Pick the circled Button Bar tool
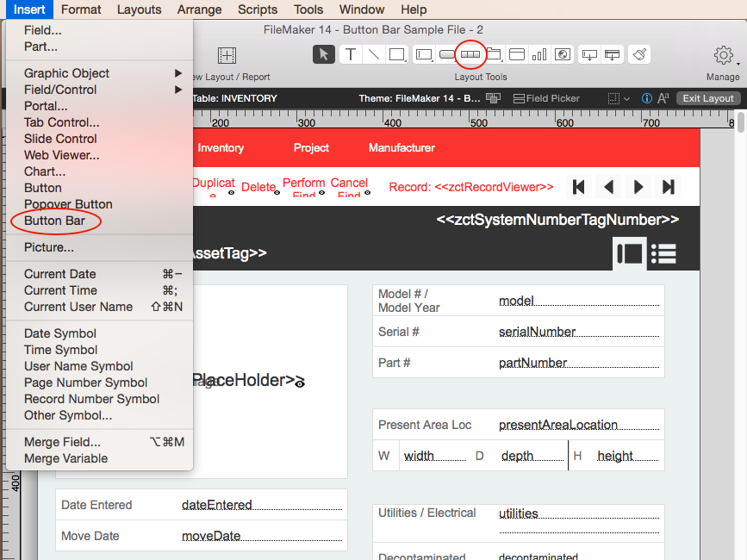This screenshot has width=747, height=560. tap(470, 54)
